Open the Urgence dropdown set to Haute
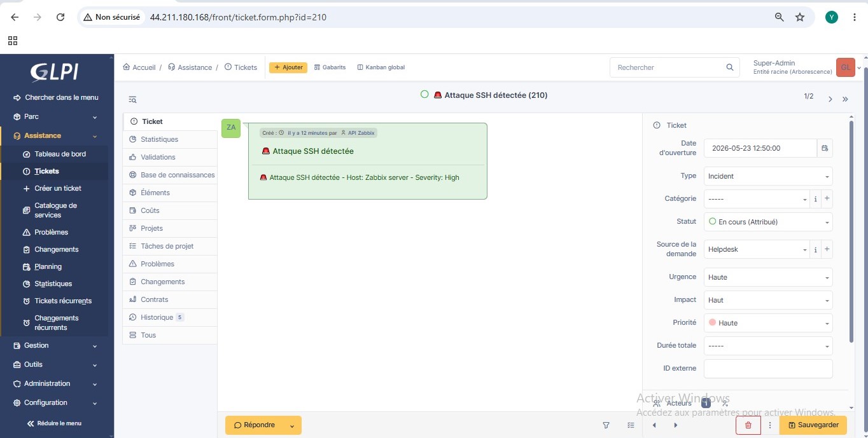The height and width of the screenshot is (438, 868). tap(768, 277)
